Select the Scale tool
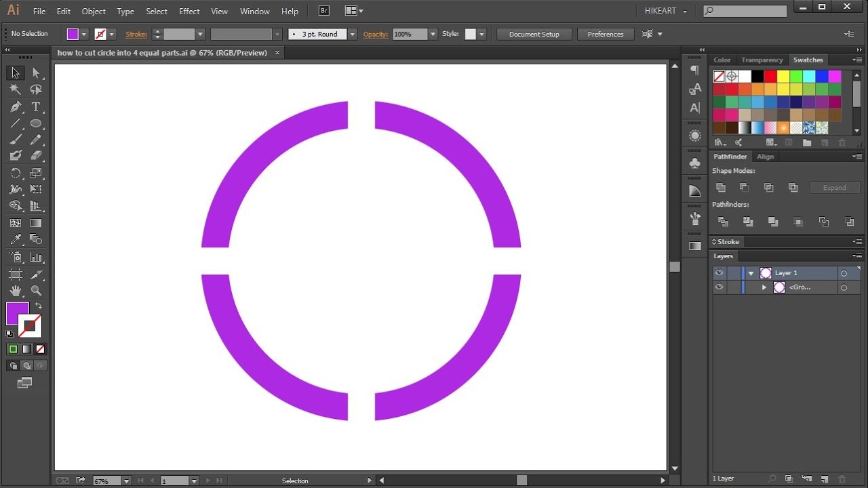 click(x=36, y=174)
